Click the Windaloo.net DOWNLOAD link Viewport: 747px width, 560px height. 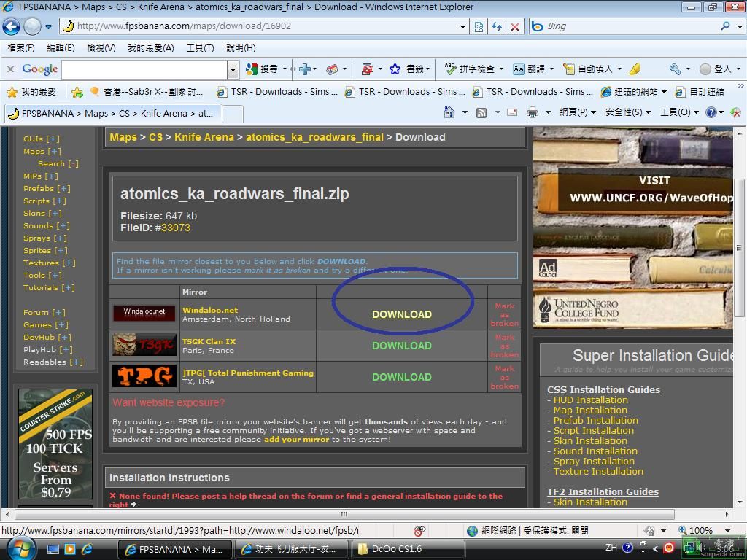(401, 314)
